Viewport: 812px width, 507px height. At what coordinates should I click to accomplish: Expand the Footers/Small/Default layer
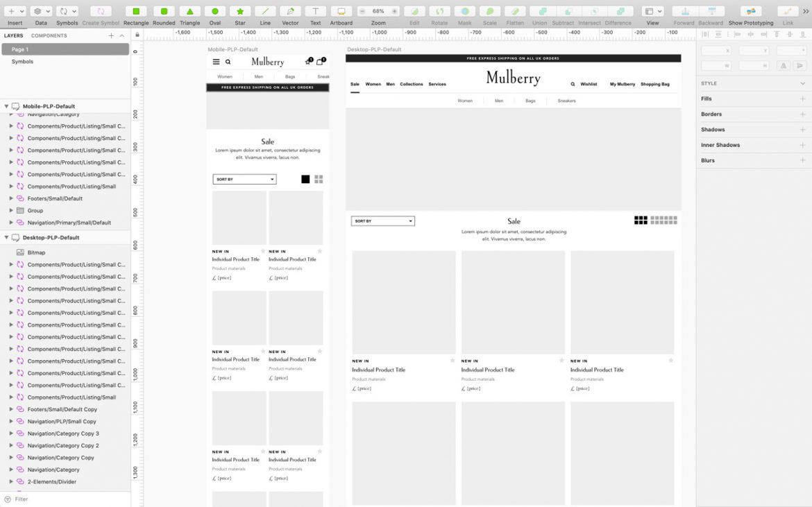[11, 198]
